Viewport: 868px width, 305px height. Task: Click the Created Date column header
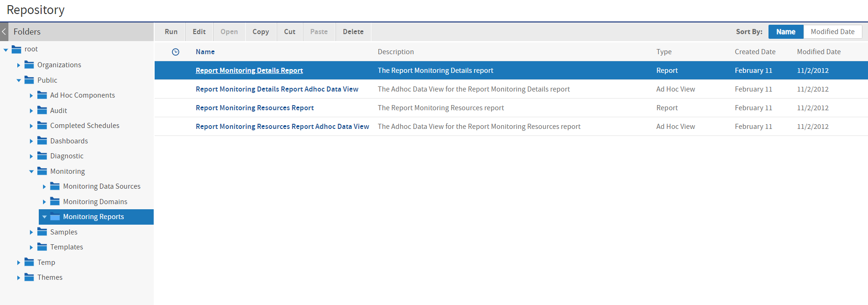point(755,52)
